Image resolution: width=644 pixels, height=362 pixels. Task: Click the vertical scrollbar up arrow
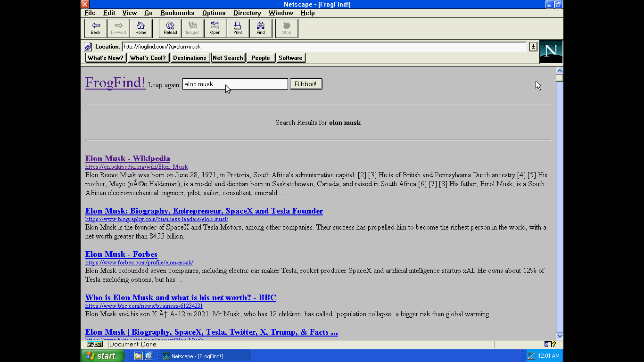[x=560, y=71]
